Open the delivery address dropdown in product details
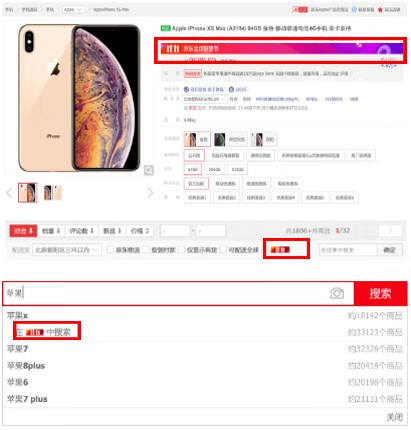411x430 pixels. (x=205, y=99)
